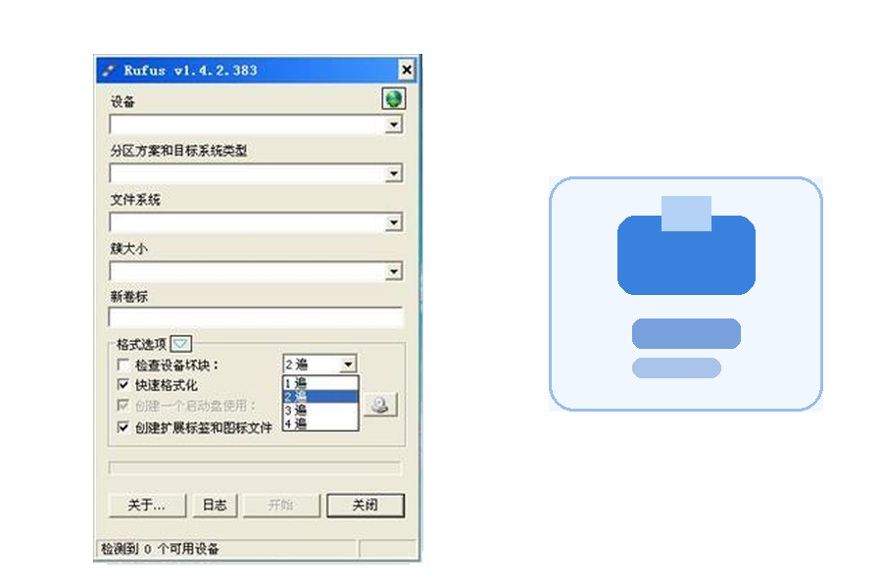The height and width of the screenshot is (588, 882).
Task: Collapse the bad block passes dropdown arrow
Action: [348, 364]
